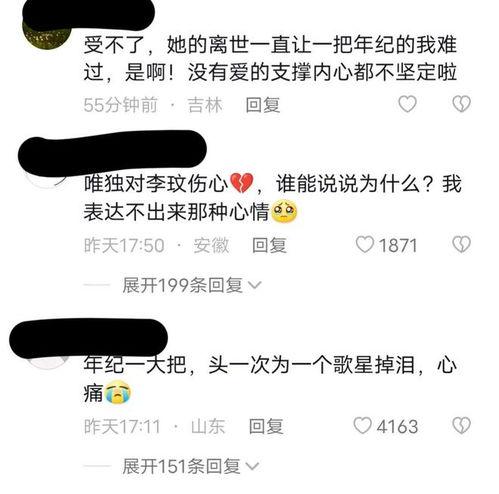Viewport: 499px width, 494px height.
Task: Like the comment with 1871 likes
Action: 364,245
